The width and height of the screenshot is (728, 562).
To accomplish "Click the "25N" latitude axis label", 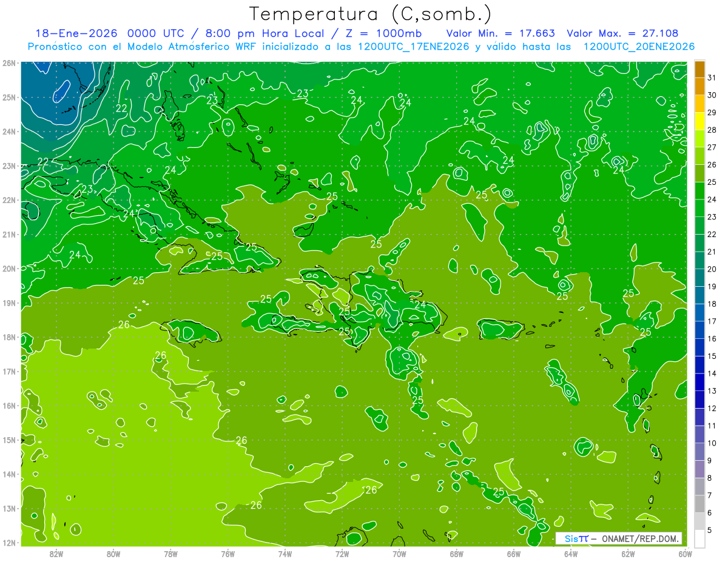I will point(9,97).
